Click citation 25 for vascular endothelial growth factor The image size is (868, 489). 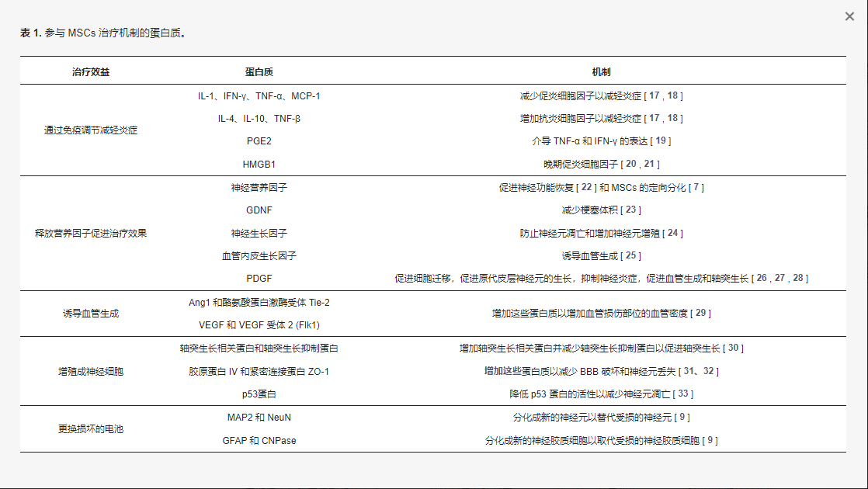[x=630, y=254]
